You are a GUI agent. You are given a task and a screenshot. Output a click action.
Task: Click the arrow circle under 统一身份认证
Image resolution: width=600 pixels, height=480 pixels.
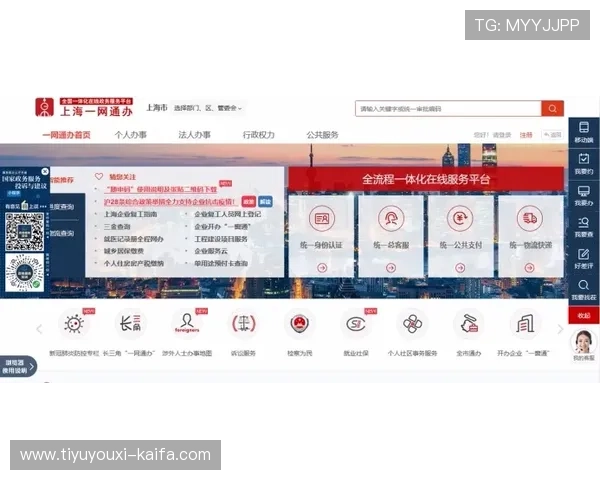322,268
